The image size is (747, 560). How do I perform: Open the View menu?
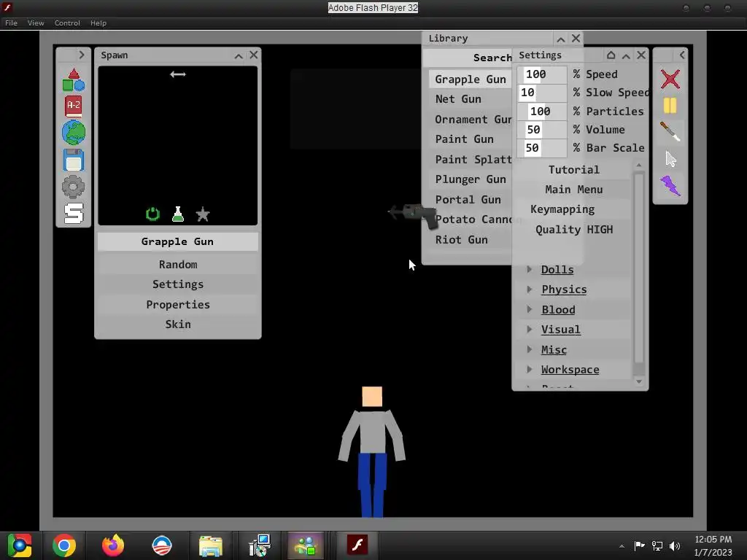click(x=36, y=23)
